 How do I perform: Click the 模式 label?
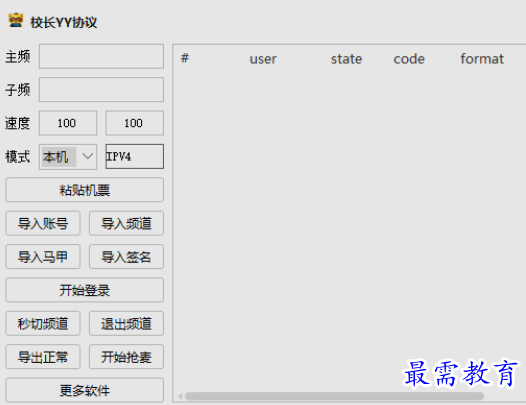pyautogui.click(x=17, y=157)
